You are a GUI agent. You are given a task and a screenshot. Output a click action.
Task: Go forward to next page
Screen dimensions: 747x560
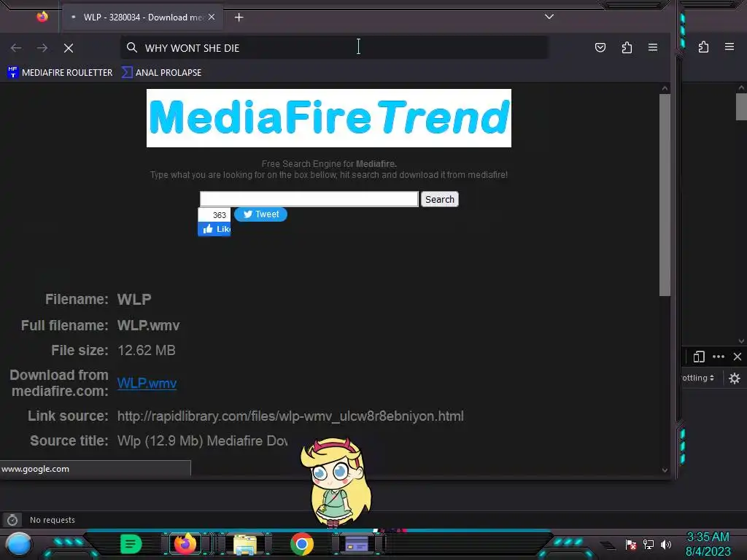[42, 47]
